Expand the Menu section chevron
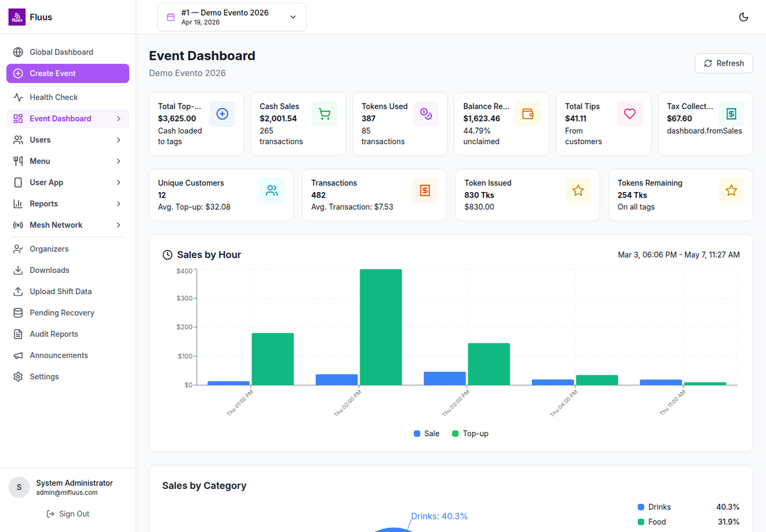 pyautogui.click(x=118, y=161)
